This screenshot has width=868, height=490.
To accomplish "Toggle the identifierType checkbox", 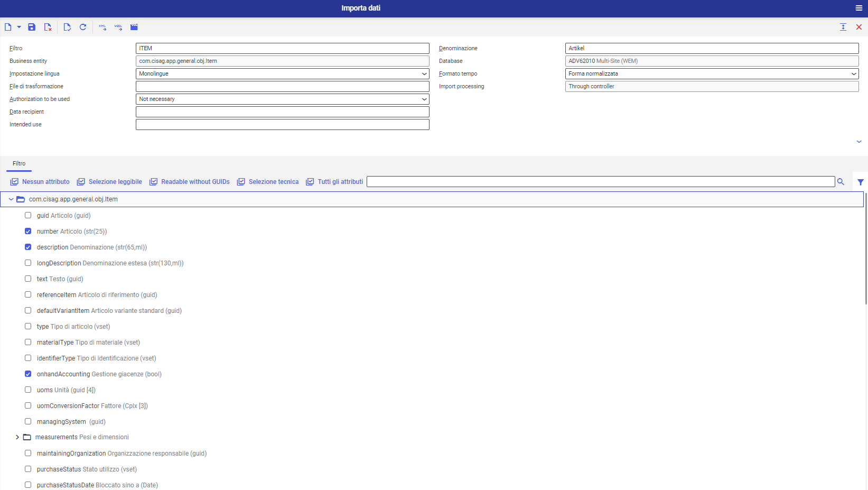I will pos(28,358).
